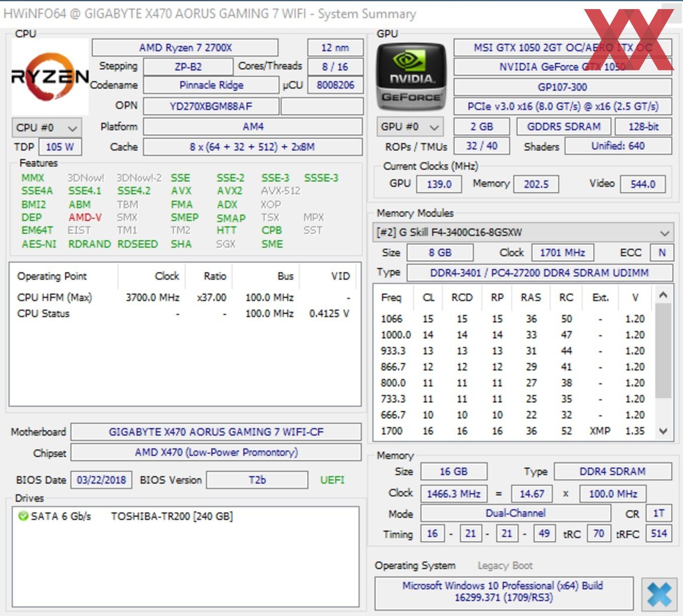Click the 105 W TDP field
Viewport: 683px width, 616px height.
pos(60,147)
